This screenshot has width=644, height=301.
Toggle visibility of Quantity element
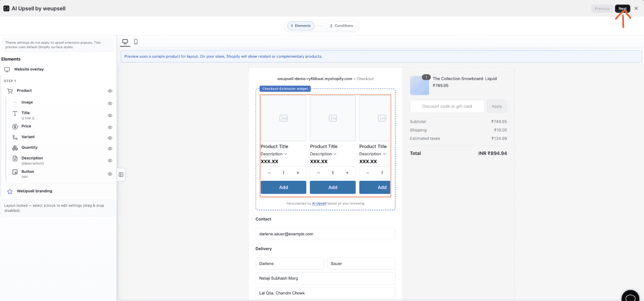110,149
